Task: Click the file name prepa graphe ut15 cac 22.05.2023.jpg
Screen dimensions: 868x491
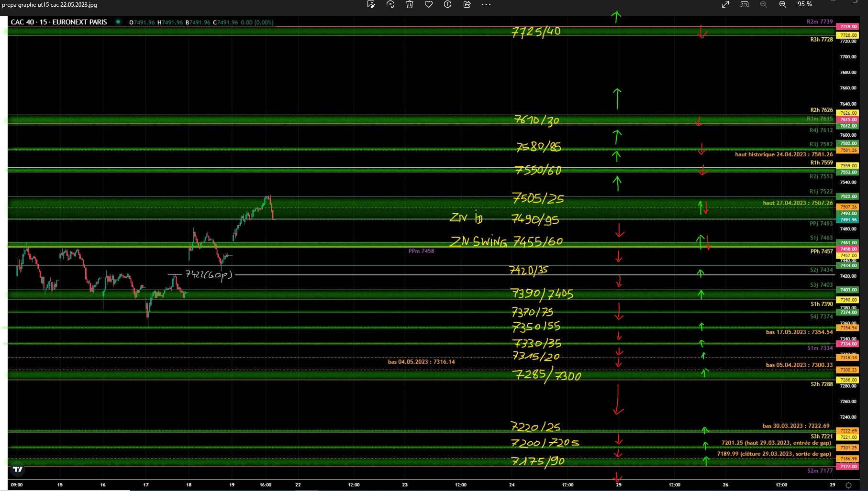Action: click(x=49, y=5)
